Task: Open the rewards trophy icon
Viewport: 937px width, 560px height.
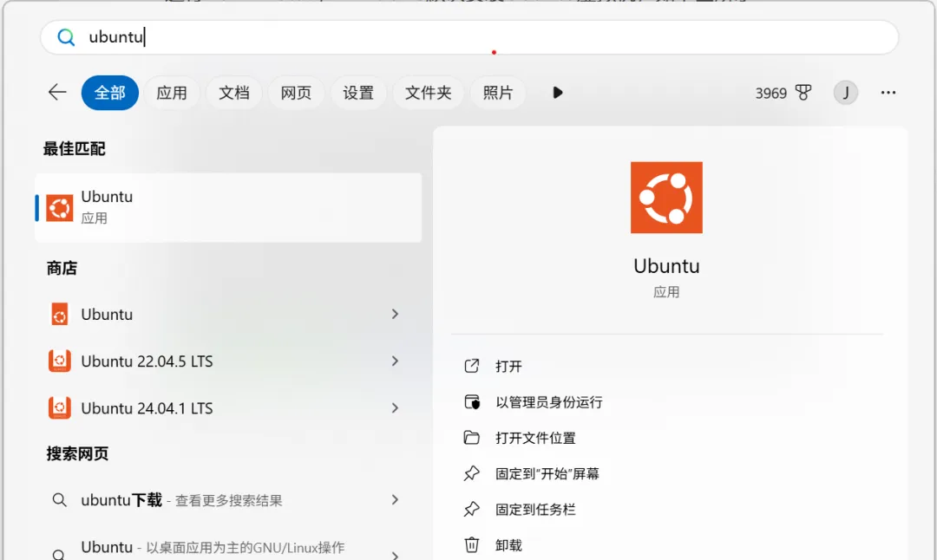Action: click(803, 93)
